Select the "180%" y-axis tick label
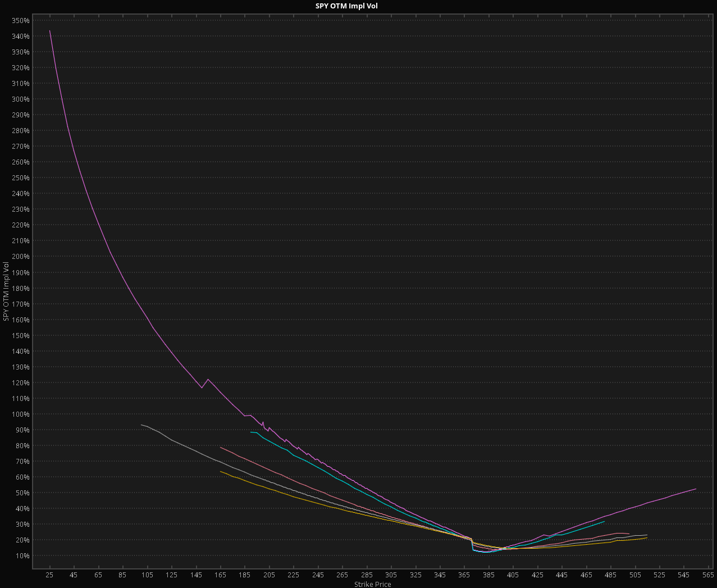Image resolution: width=717 pixels, height=588 pixels. pyautogui.click(x=20, y=289)
